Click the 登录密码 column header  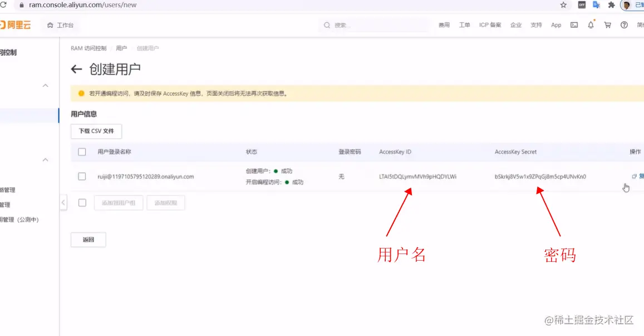350,152
